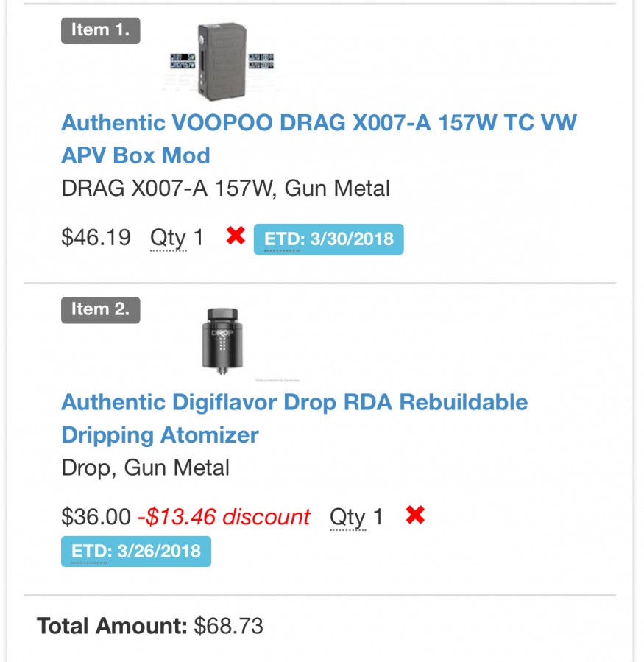Click the $46.19 price of the box mod

pos(96,237)
